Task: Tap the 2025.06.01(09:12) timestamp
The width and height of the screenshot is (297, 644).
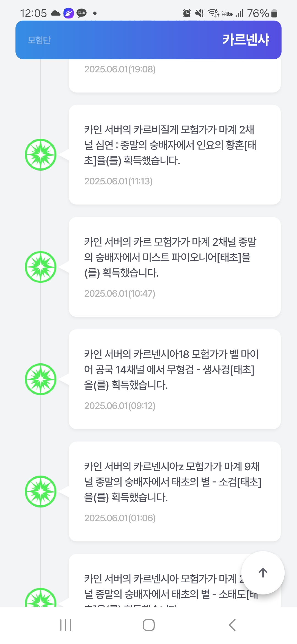Action: click(120, 406)
